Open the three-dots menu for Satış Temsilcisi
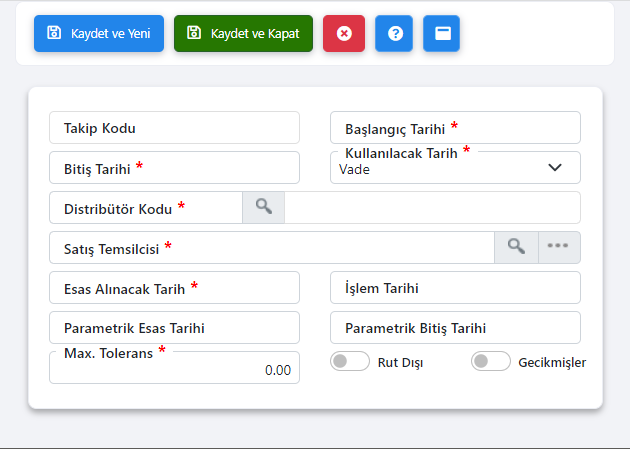630x449 pixels. pyautogui.click(x=559, y=247)
